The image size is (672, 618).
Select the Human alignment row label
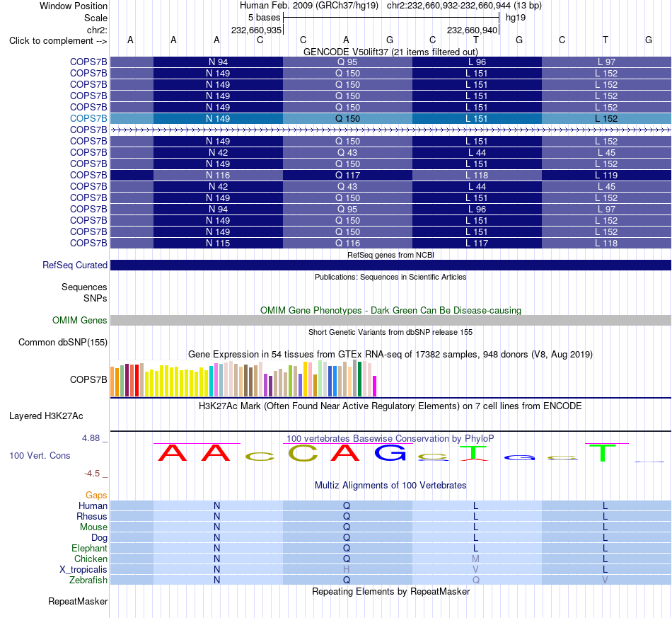pos(93,505)
